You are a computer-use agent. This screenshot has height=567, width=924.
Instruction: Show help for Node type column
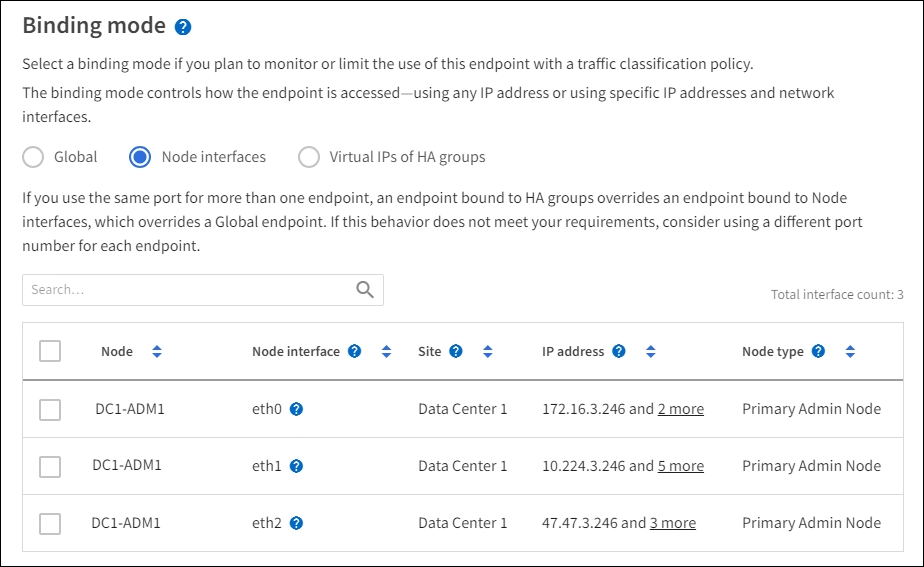point(819,352)
